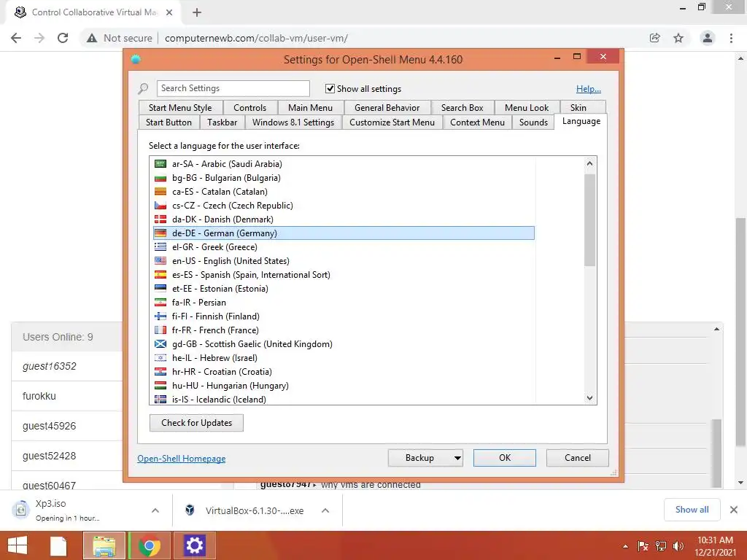Open the Menu Look tab
Image resolution: width=747 pixels, height=560 pixels.
527,108
